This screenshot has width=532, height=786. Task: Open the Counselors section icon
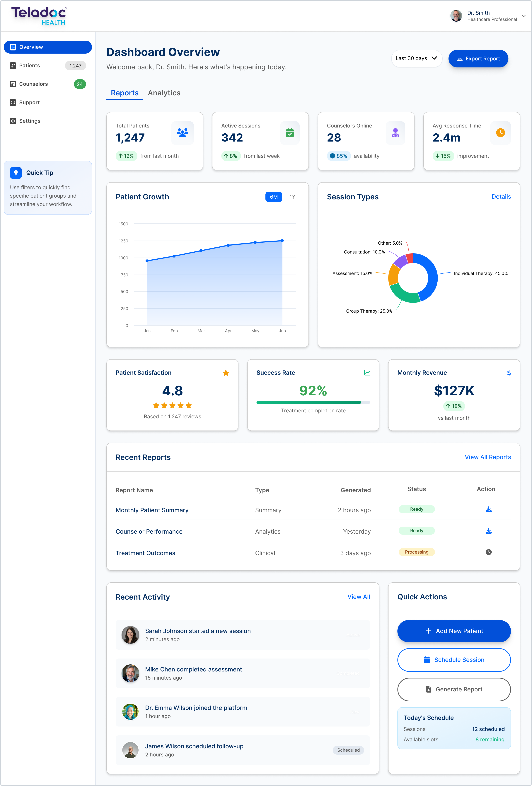coord(13,84)
